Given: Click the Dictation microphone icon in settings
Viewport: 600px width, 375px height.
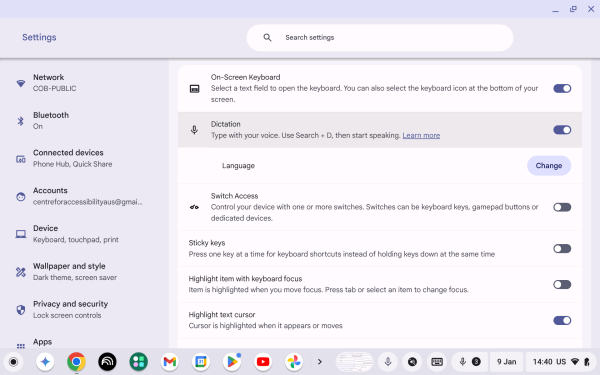Looking at the screenshot, I should (x=194, y=130).
